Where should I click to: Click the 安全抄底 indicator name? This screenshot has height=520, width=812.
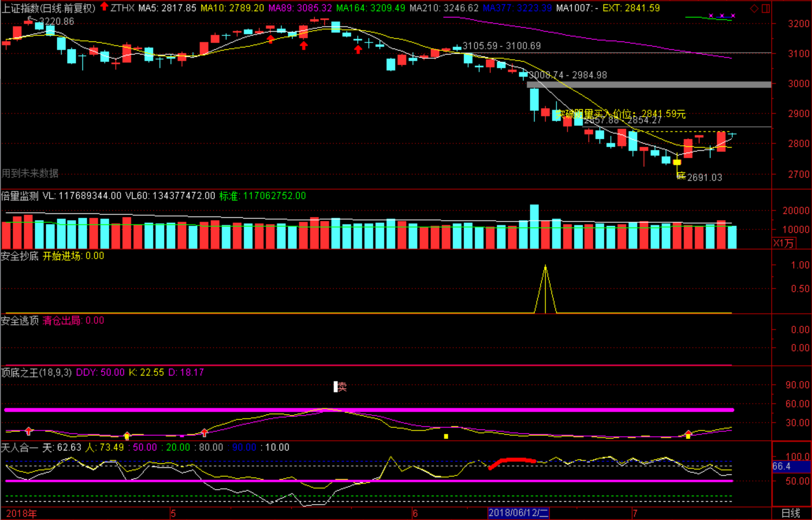click(x=20, y=256)
